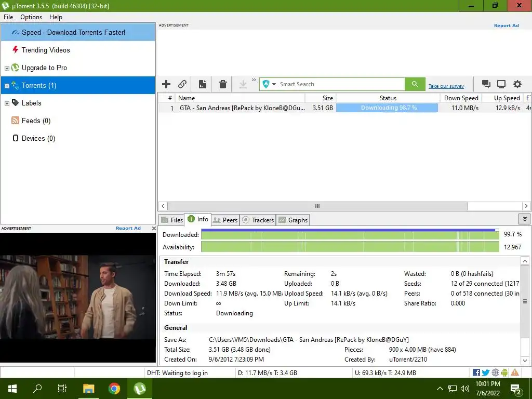Open the File menu

coord(8,17)
